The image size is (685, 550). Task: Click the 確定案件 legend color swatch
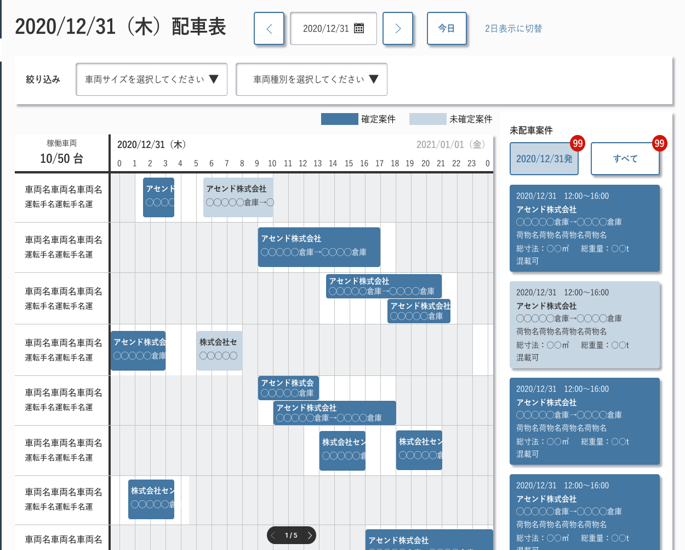[339, 119]
